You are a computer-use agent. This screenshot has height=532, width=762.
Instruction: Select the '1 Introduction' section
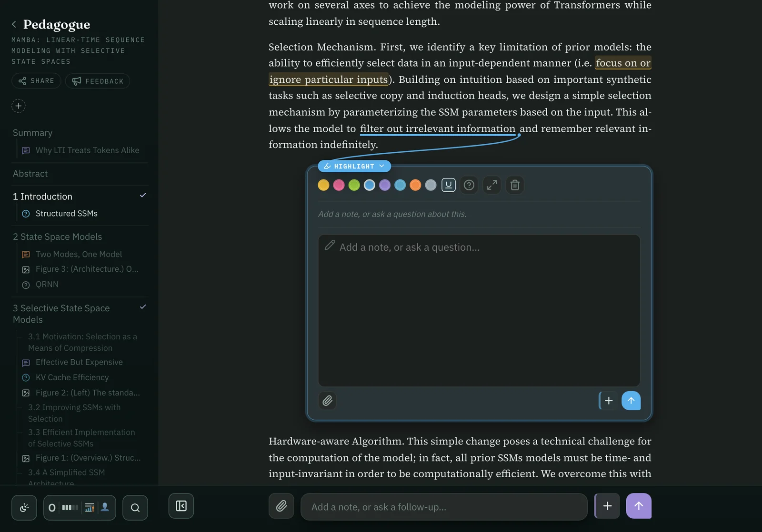(x=43, y=197)
